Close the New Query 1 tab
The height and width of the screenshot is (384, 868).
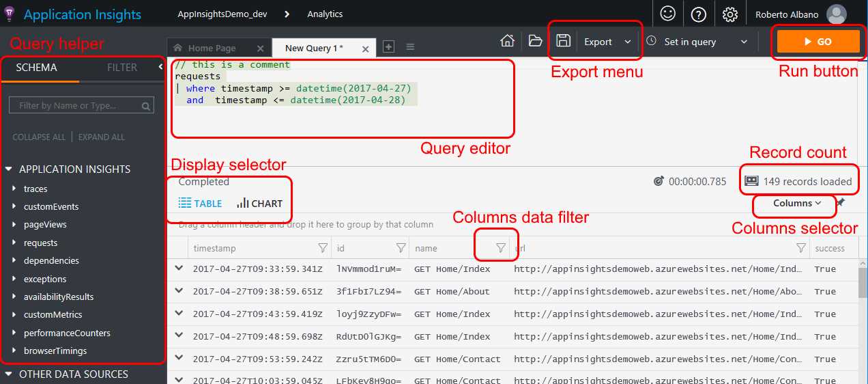coord(366,49)
